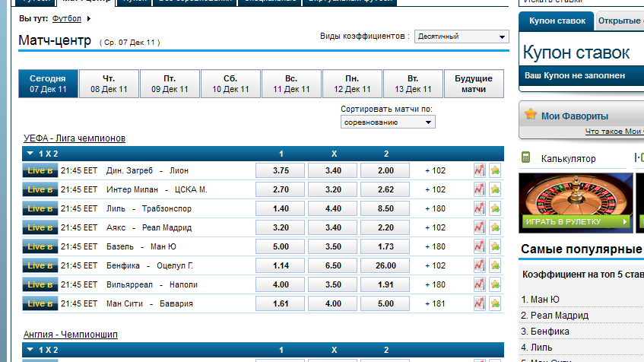Select draw odds 3.20 for Интер Милан – ЦСКА М.
The height and width of the screenshot is (362, 644).
pos(333,189)
